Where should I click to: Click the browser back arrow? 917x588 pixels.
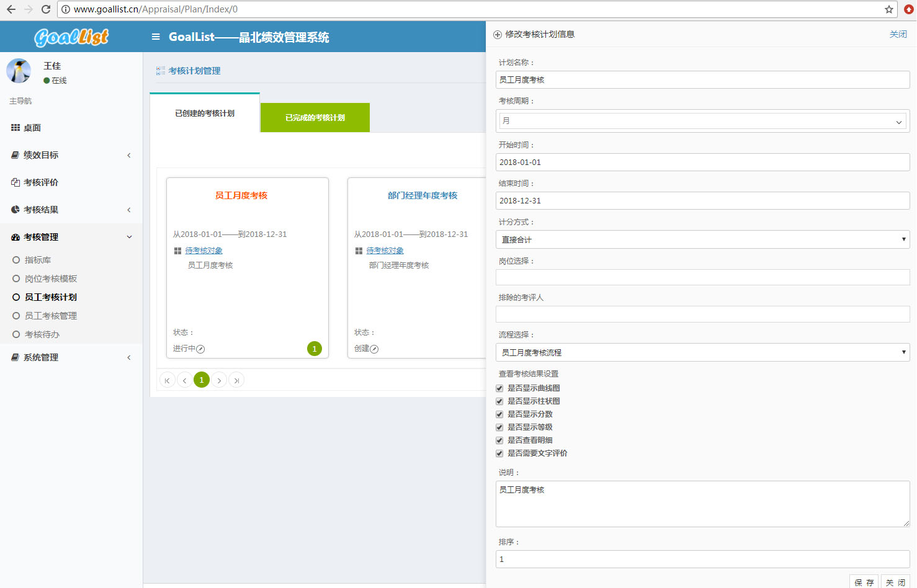11,9
